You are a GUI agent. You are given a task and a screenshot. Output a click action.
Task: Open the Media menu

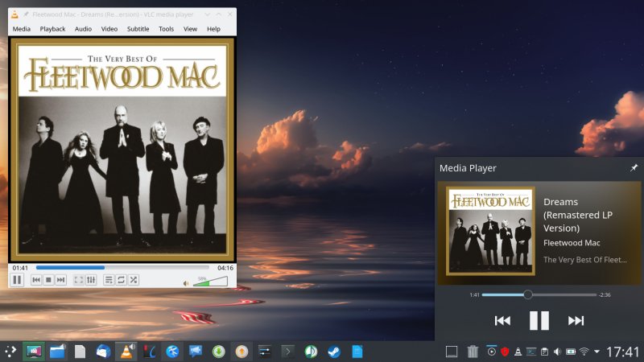point(22,29)
